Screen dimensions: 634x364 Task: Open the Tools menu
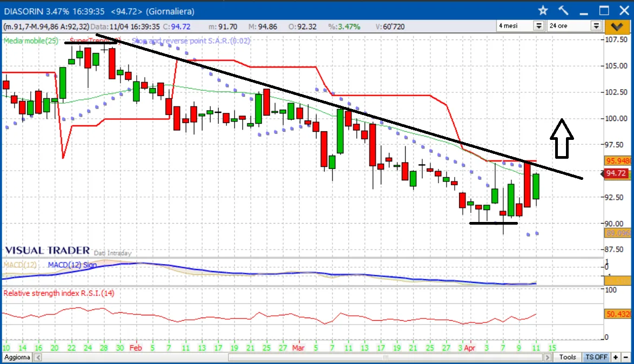(567, 357)
